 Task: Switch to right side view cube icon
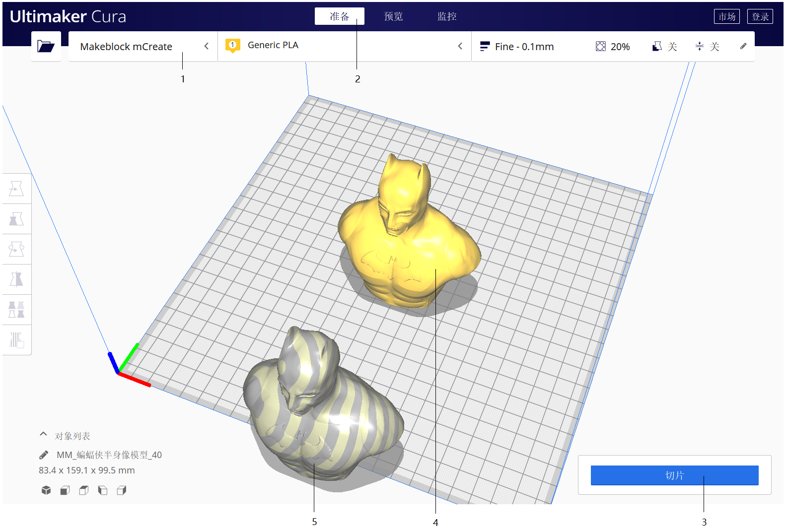[x=122, y=490]
